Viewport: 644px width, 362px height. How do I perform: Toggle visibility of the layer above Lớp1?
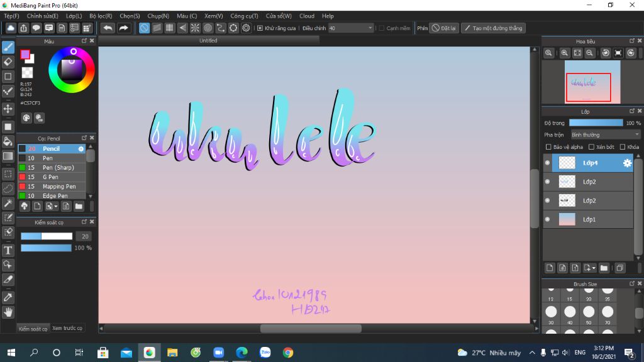(548, 200)
